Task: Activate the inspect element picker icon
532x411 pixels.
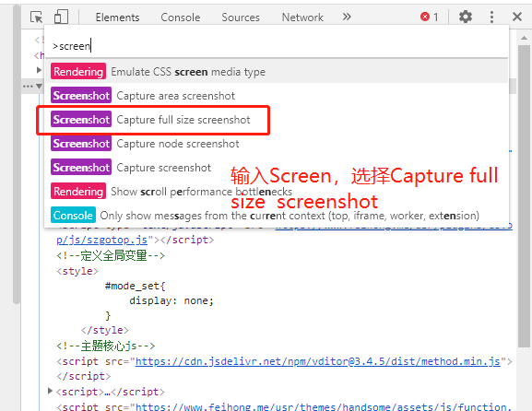Action: [x=37, y=17]
